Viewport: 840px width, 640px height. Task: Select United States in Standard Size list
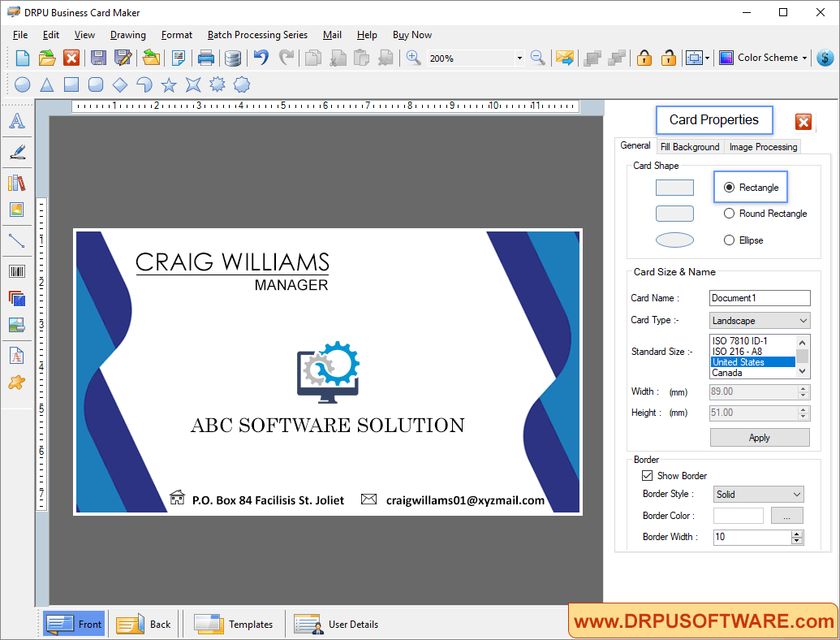[x=752, y=362]
